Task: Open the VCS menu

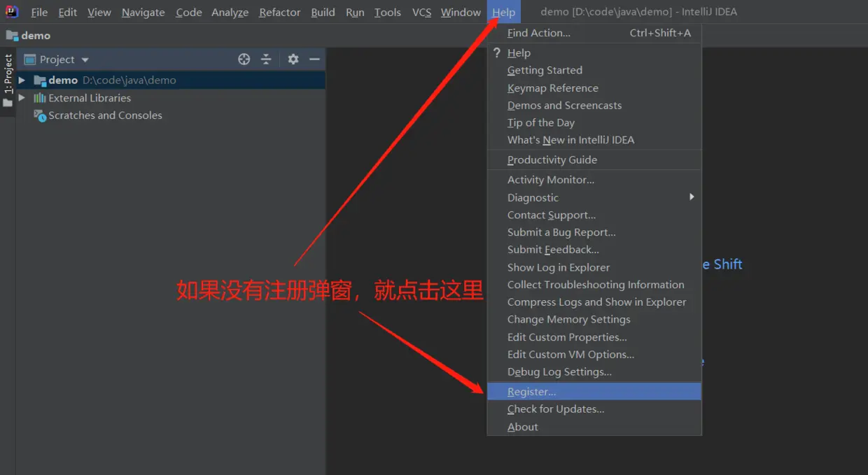Action: (x=421, y=13)
